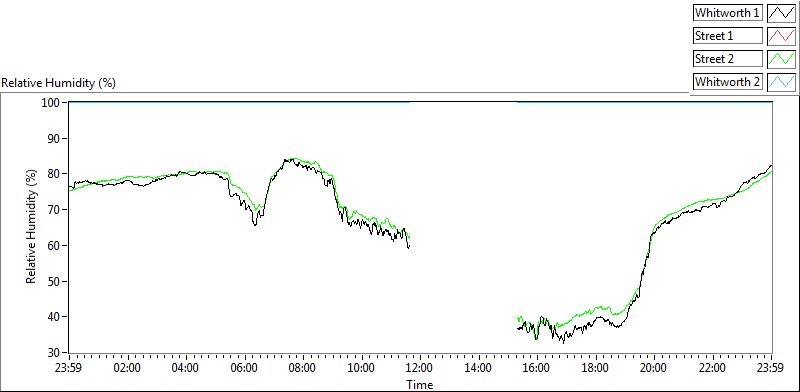Click the Street 2 green line swatch
Viewport: 800px width, 392px height.
pyautogui.click(x=782, y=59)
